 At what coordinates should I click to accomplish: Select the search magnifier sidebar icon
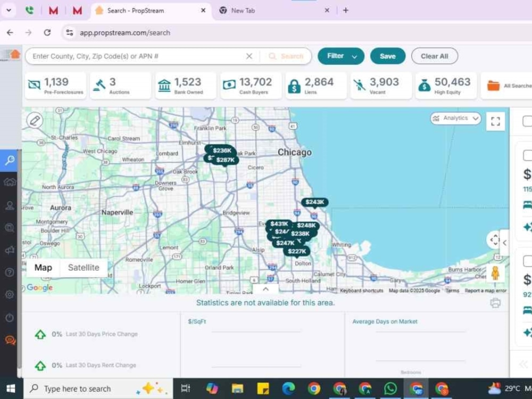(10, 160)
